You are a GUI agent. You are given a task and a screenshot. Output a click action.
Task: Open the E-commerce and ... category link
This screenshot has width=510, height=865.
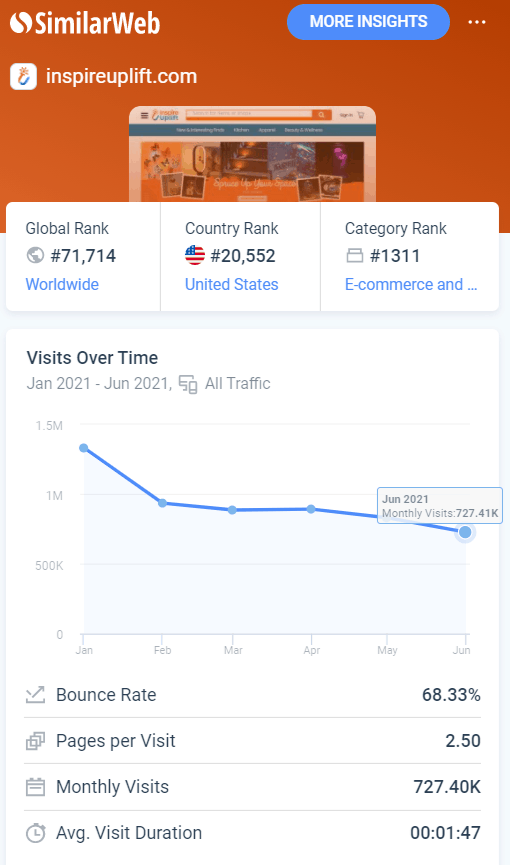[x=411, y=284]
